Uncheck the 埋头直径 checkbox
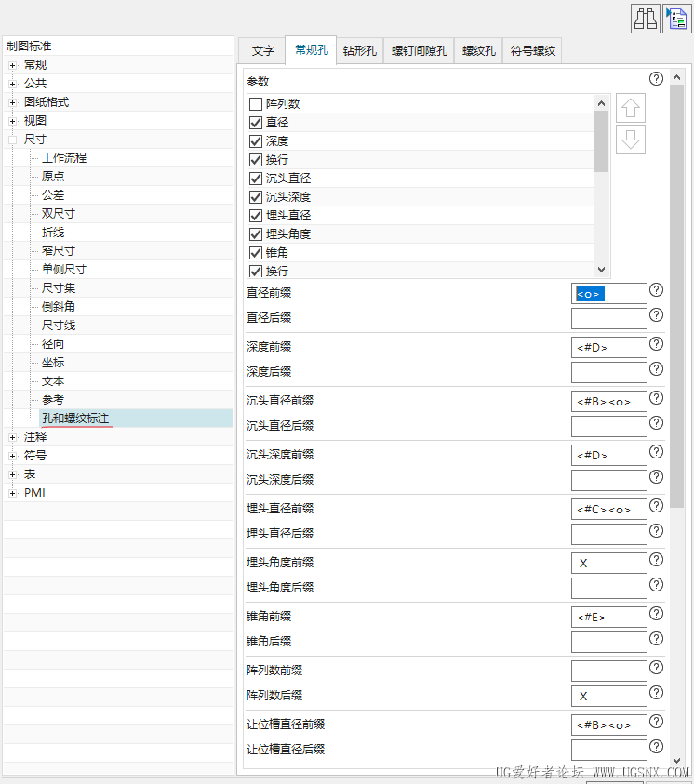Image resolution: width=694 pixels, height=784 pixels. (x=256, y=216)
